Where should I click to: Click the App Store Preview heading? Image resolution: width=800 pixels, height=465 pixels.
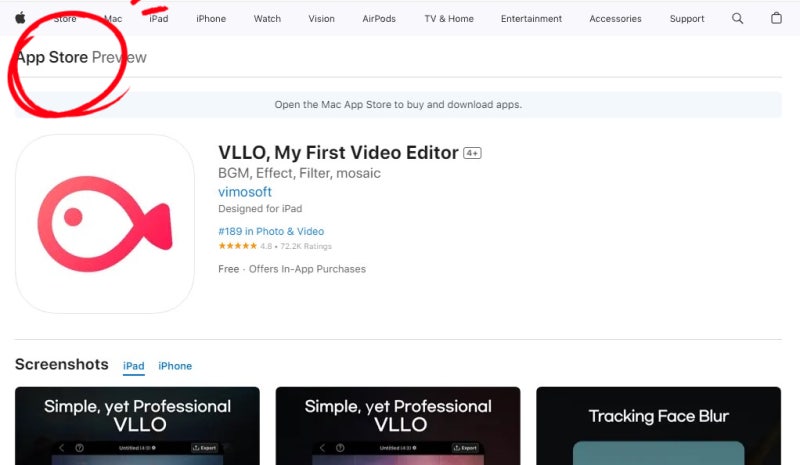pos(81,57)
